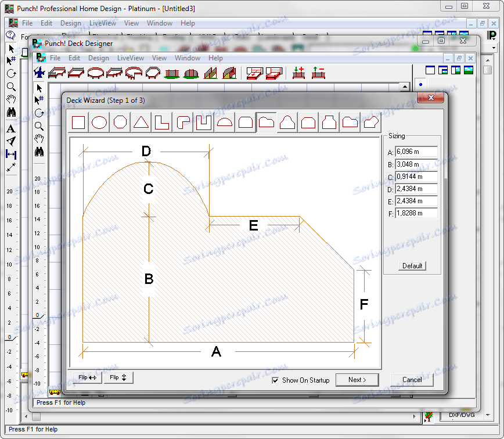The width and height of the screenshot is (504, 439).
Task: Click the railing icon with green plus
Action: point(298,73)
